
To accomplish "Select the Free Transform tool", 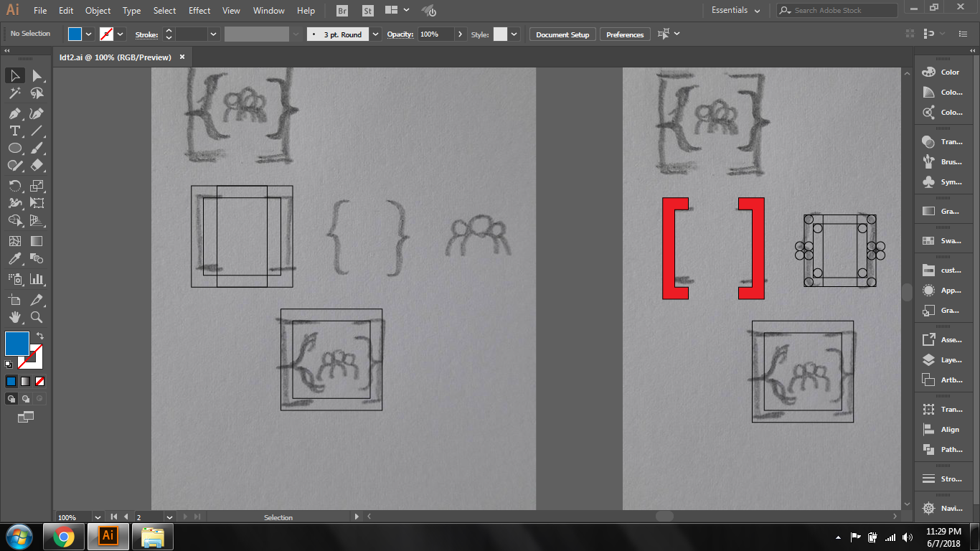I will [x=37, y=203].
